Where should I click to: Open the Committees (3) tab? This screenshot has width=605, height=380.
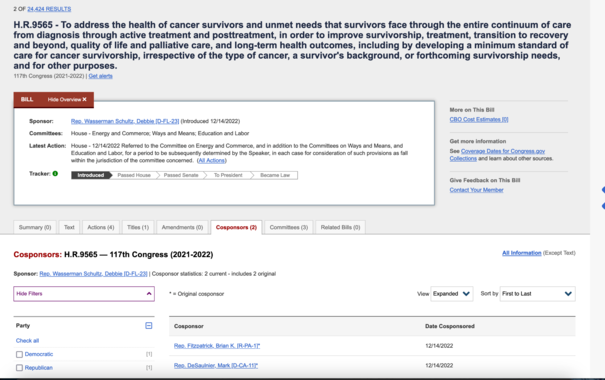coord(289,227)
